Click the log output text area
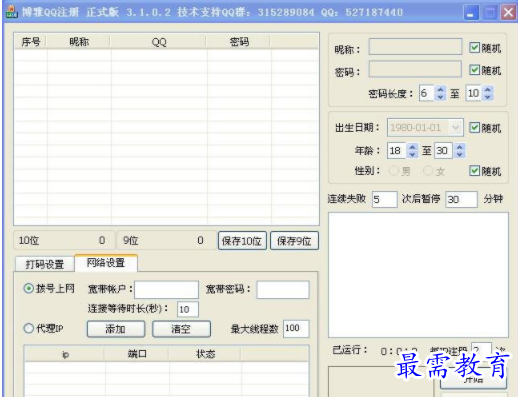Viewport: 518px width, 397px height. [x=418, y=275]
